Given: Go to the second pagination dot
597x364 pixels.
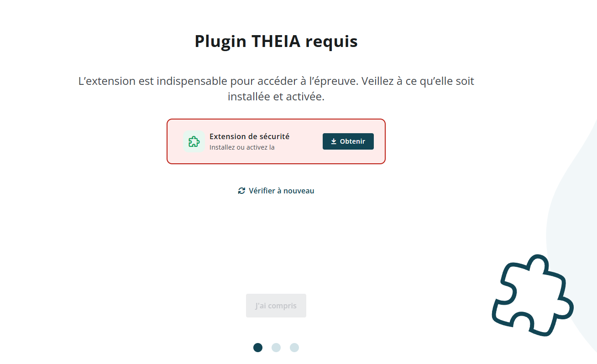Looking at the screenshot, I should [276, 348].
